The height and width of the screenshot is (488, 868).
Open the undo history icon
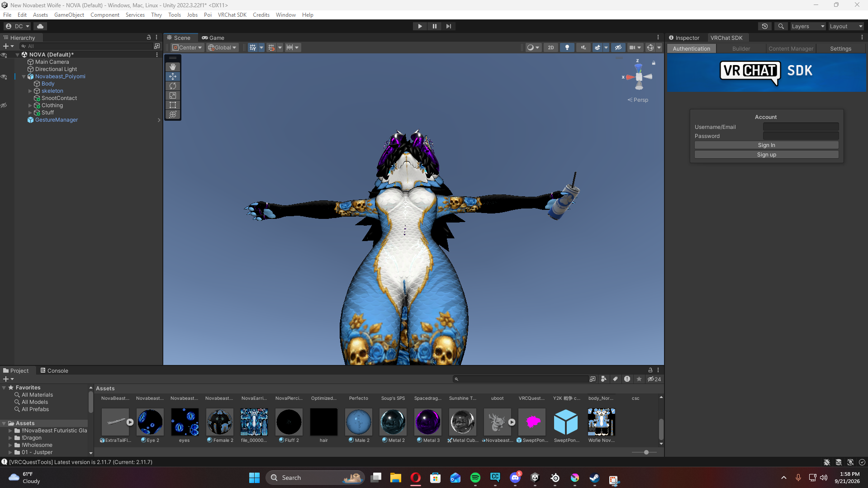click(764, 26)
